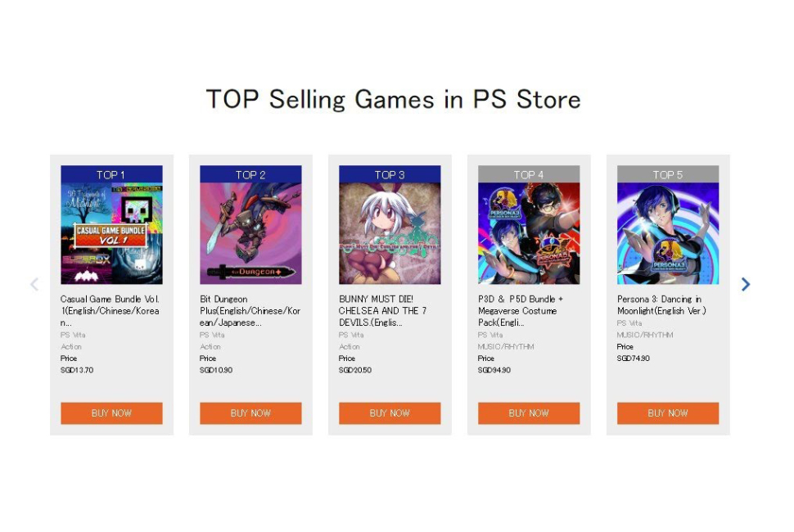Open the P3D & P5D Bundle cover image
Screen dimensions: 794x532
pyautogui.click(x=529, y=233)
